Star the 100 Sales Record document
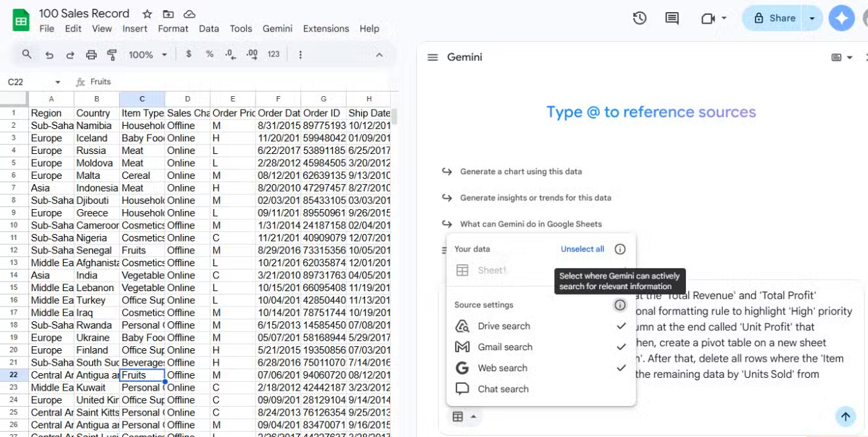This screenshot has width=868, height=437. click(147, 14)
